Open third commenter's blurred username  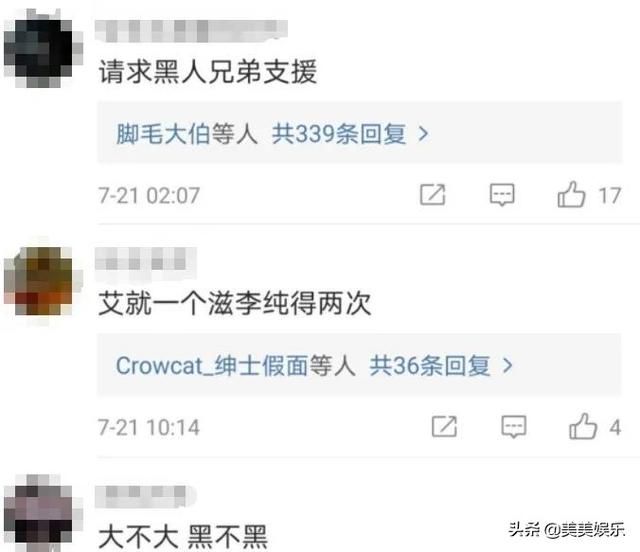(x=146, y=496)
